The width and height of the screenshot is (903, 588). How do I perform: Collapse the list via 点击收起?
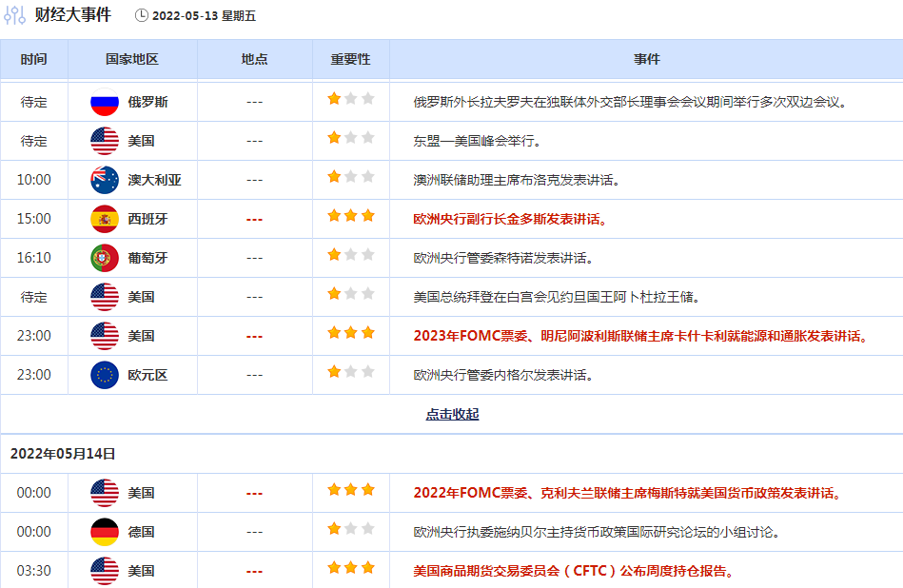pyautogui.click(x=452, y=415)
